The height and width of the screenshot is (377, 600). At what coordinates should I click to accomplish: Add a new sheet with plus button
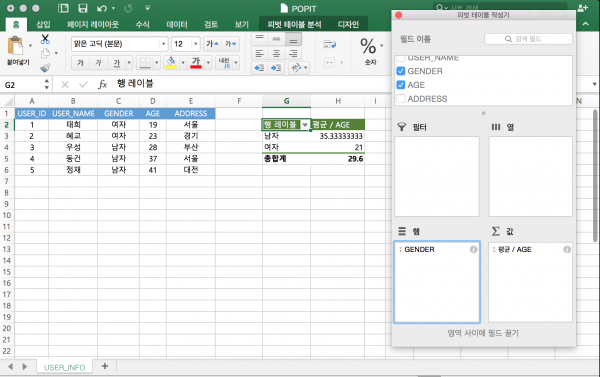pyautogui.click(x=105, y=366)
